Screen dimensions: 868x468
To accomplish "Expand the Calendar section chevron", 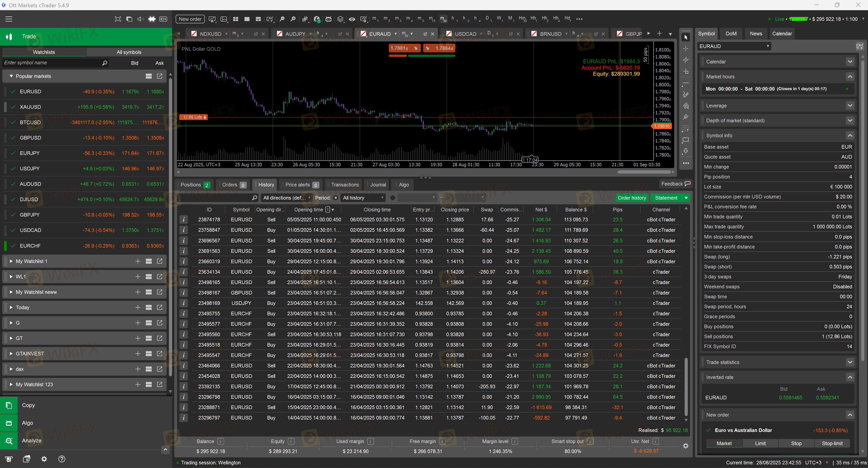I will [850, 62].
